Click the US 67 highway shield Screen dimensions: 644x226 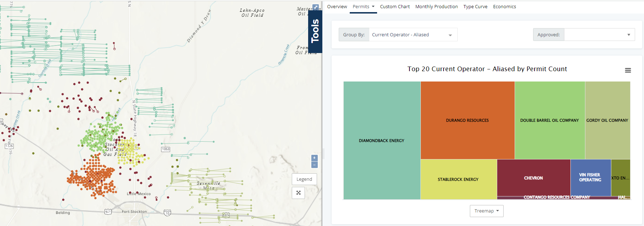[108, 212]
